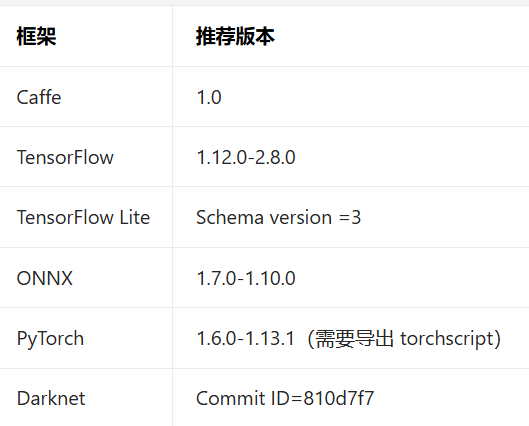Click the 需要导出 note text
529x426 pixels.
tap(354, 339)
